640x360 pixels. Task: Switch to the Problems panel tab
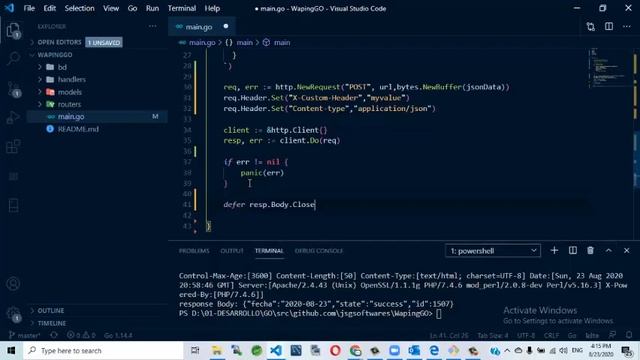(x=194, y=251)
